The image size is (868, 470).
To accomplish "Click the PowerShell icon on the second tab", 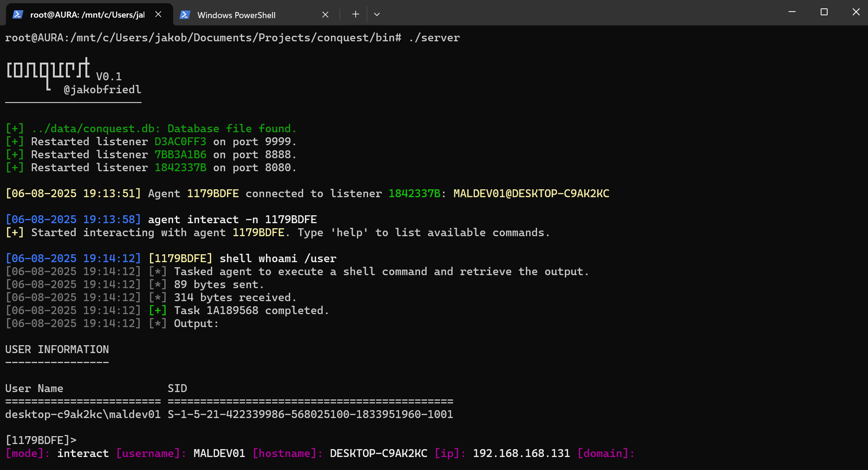I will tap(185, 15).
